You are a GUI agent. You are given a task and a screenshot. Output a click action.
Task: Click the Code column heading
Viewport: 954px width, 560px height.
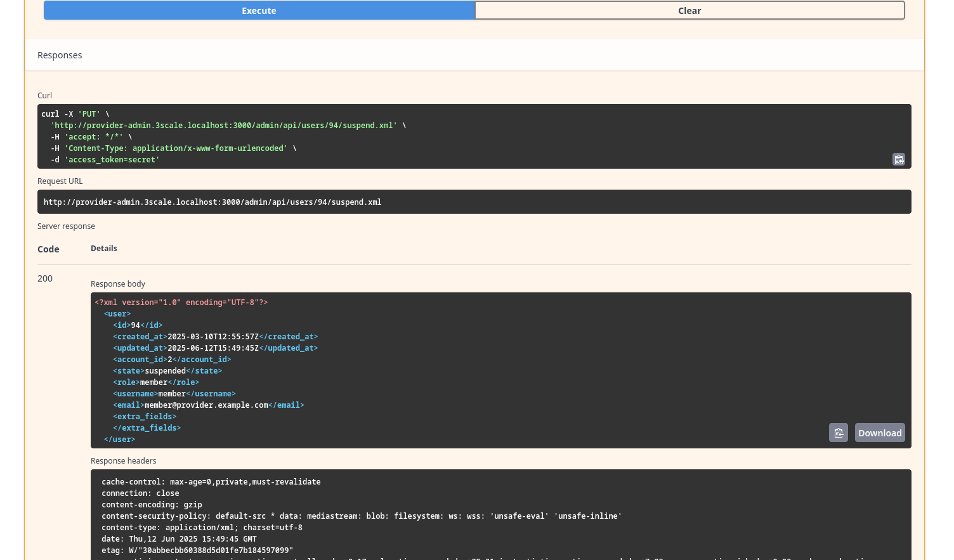pos(48,249)
